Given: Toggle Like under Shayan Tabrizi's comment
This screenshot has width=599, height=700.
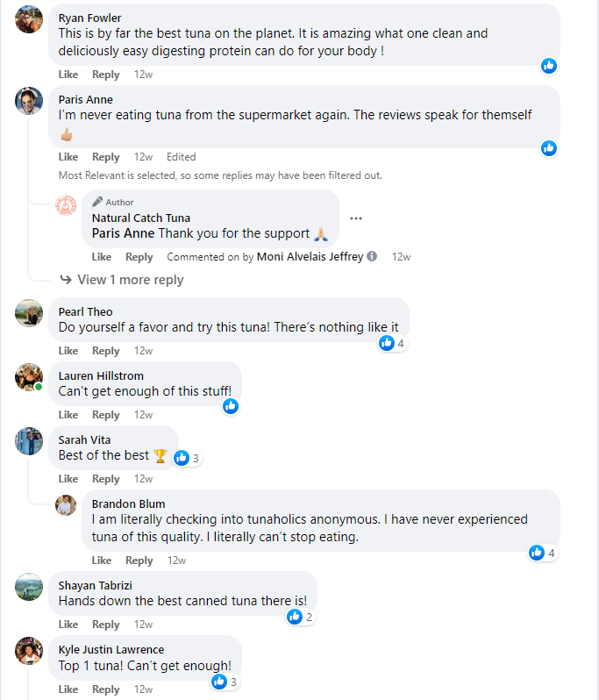Looking at the screenshot, I should point(68,625).
